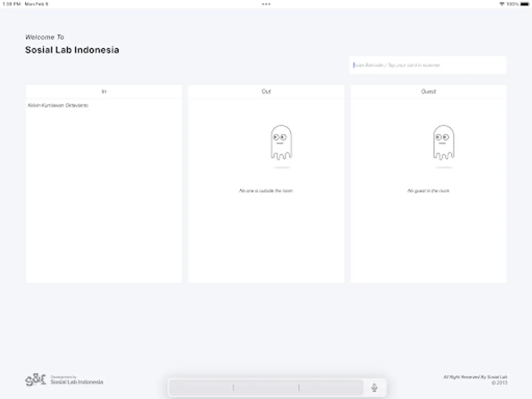Click the ghost illustration in the Out column
The height and width of the screenshot is (399, 532).
(282, 142)
